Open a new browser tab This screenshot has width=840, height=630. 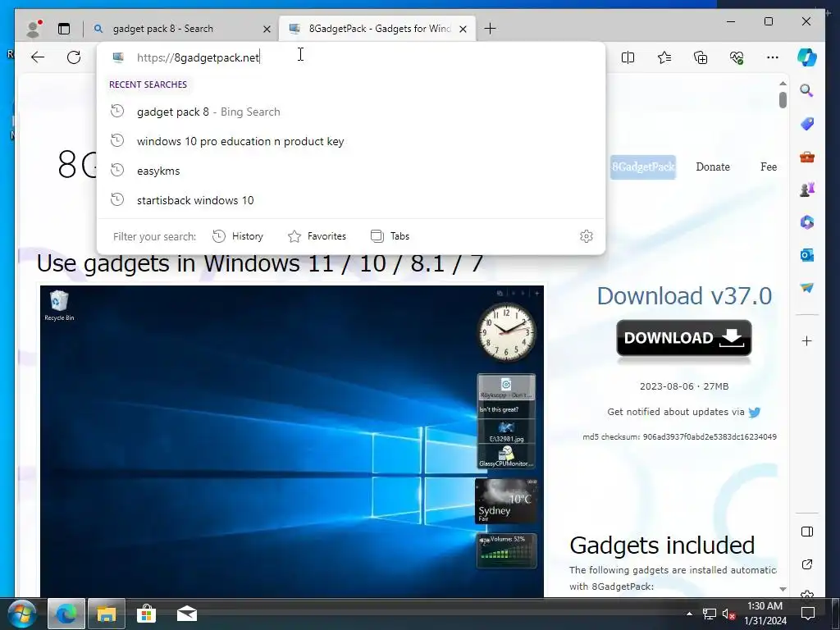490,29
